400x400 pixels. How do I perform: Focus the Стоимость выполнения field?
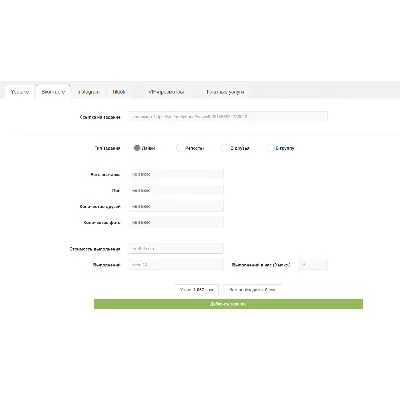(x=176, y=249)
